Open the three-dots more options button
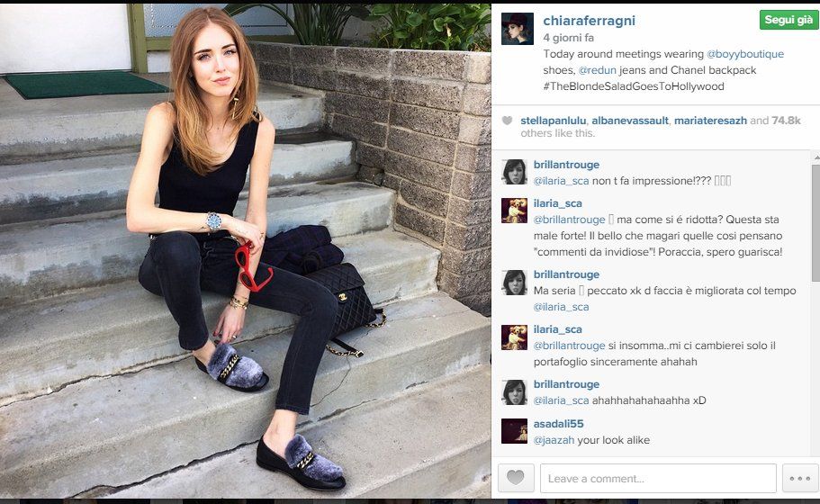Image resolution: width=820 pixels, height=504 pixels. pyautogui.click(x=799, y=478)
